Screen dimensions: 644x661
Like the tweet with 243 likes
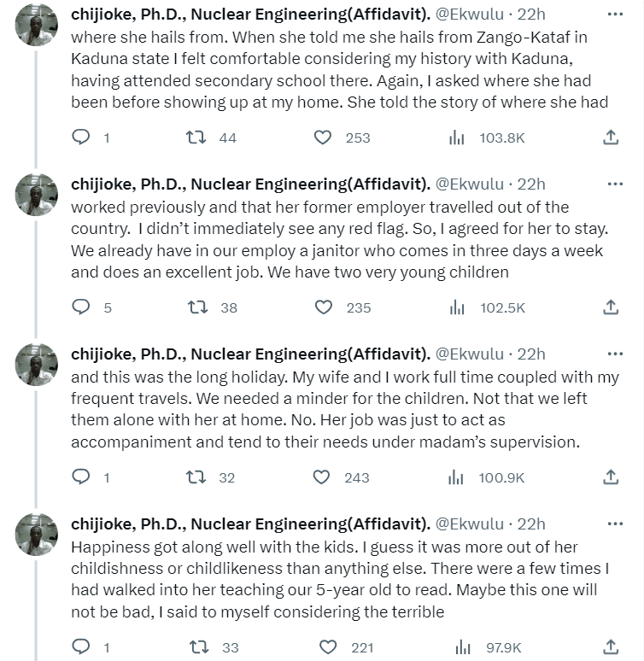[x=323, y=477]
